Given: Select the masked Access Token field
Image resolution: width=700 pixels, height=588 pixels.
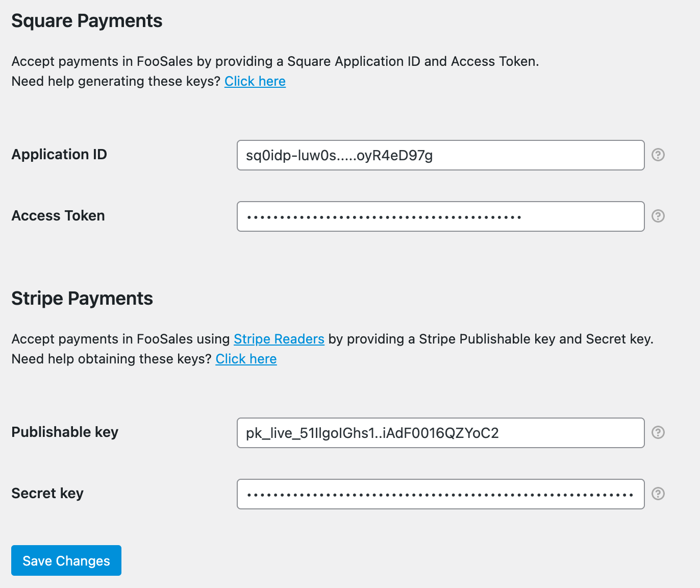Looking at the screenshot, I should (440, 216).
